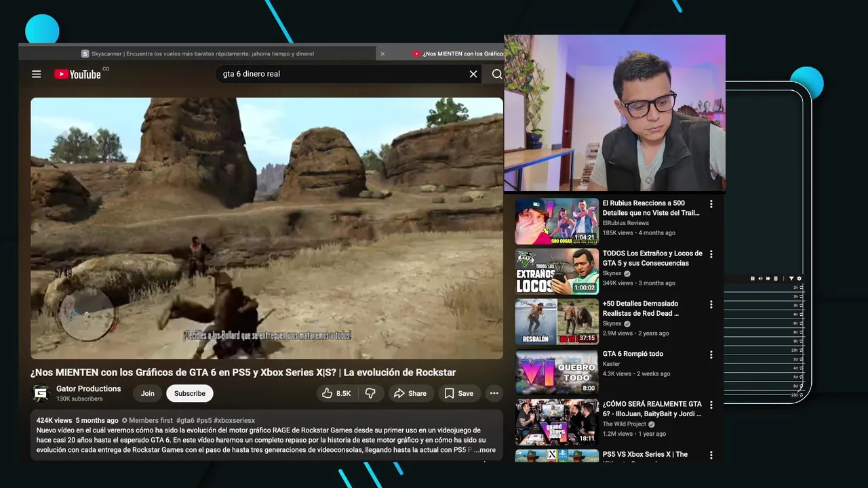The width and height of the screenshot is (868, 488).
Task: Join the Gator Productions channel membership
Action: tap(148, 393)
